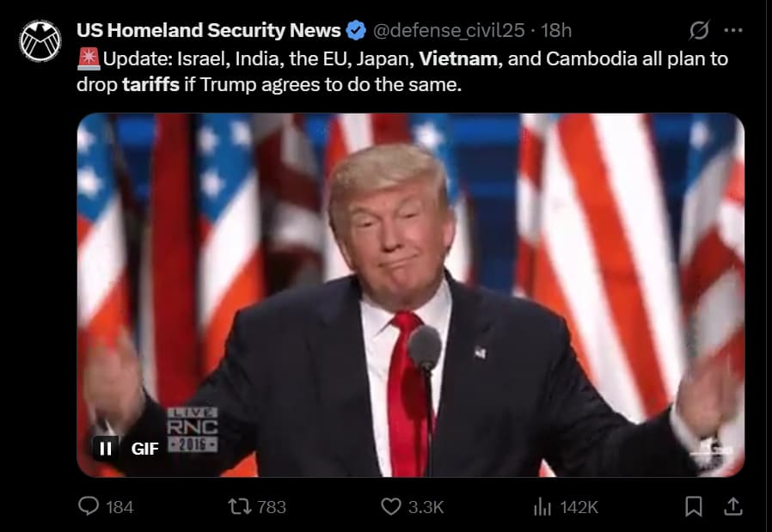Open the GIF media in full view
772x532 pixels.
pyautogui.click(x=411, y=295)
